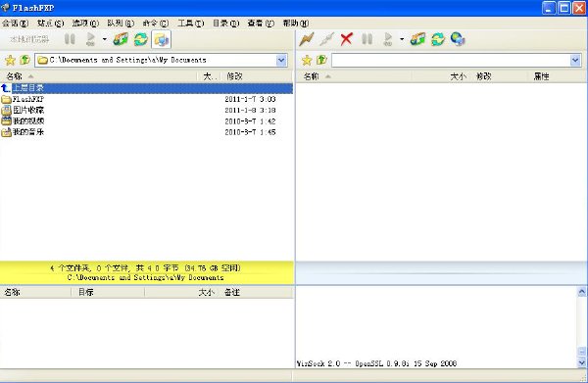This screenshot has width=588, height=383.
Task: Click the red X abort icon
Action: [347, 39]
